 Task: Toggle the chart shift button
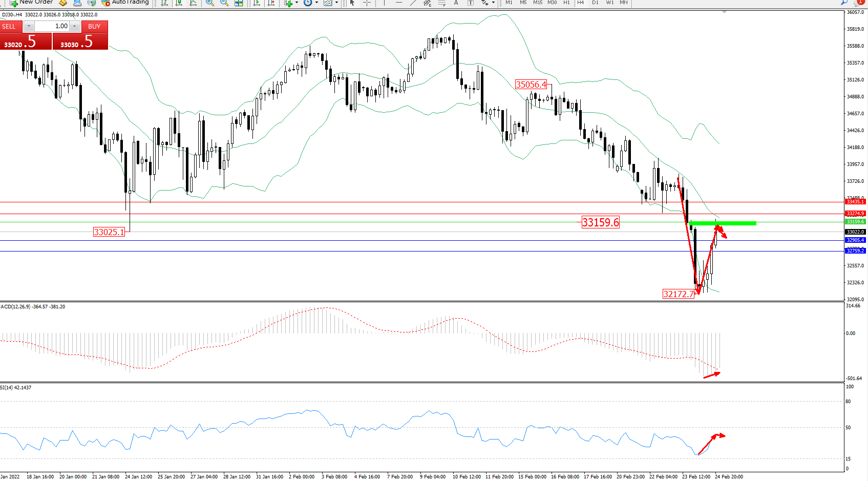[x=271, y=3]
